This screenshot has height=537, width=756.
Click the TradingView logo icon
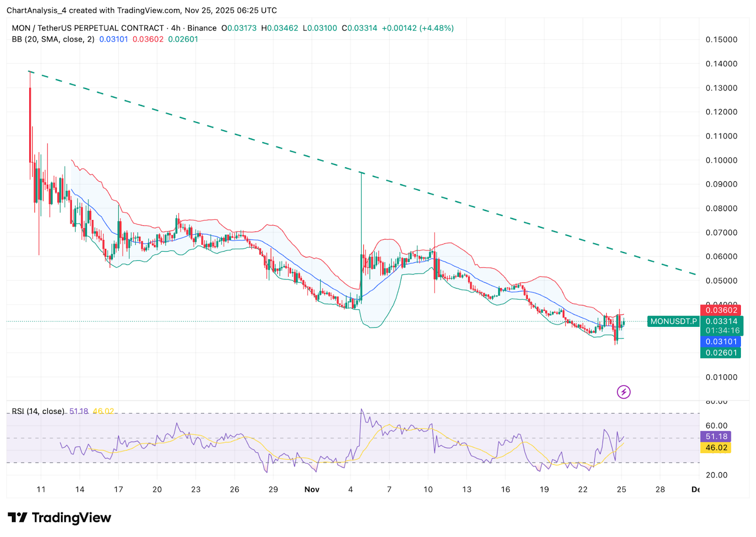[x=17, y=518]
